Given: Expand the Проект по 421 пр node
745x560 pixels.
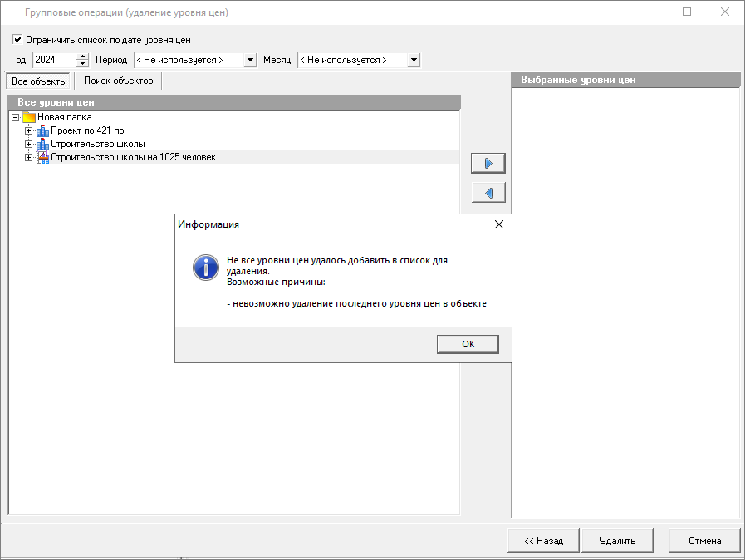Looking at the screenshot, I should pos(29,130).
